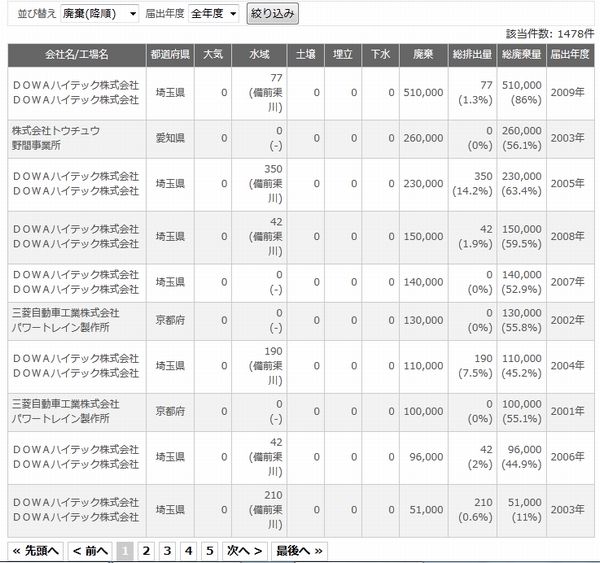The height and width of the screenshot is (563, 600).
Task: Click the 下水 column header
Action: pos(380,55)
